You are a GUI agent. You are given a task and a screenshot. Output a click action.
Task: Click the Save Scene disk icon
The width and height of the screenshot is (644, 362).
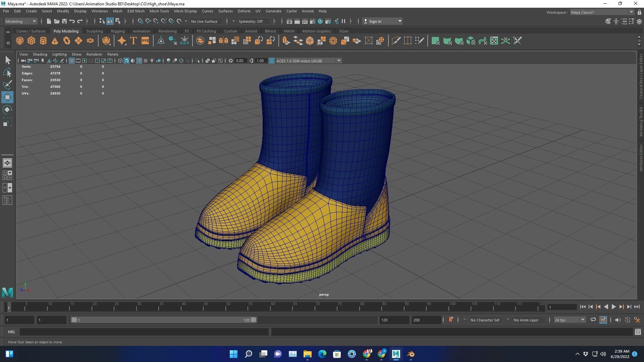64,21
